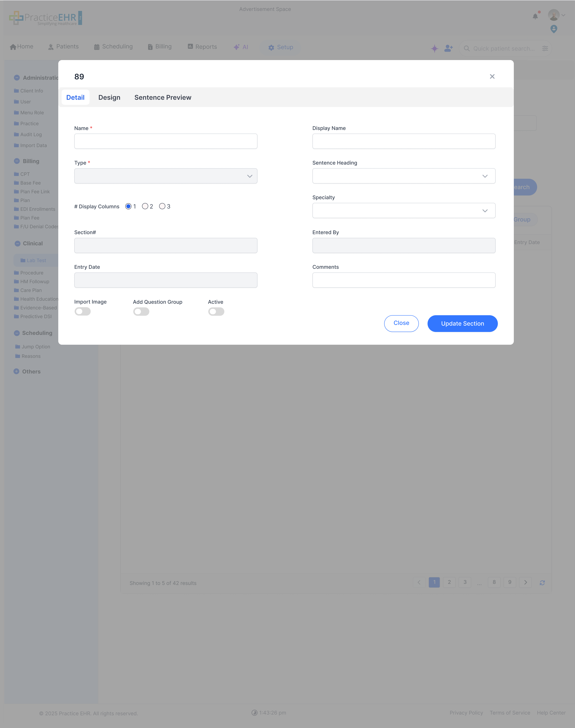This screenshot has width=575, height=728.
Task: Click the notification bell icon
Action: (535, 16)
